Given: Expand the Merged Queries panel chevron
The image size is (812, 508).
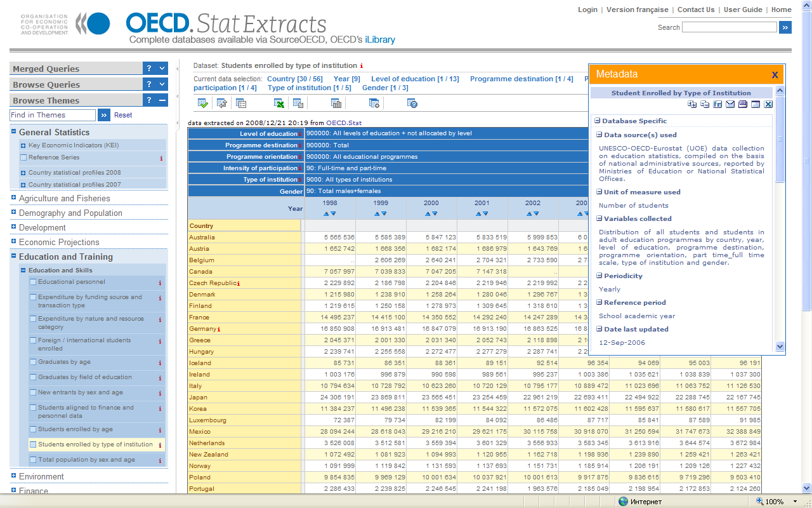Looking at the screenshot, I should point(162,69).
